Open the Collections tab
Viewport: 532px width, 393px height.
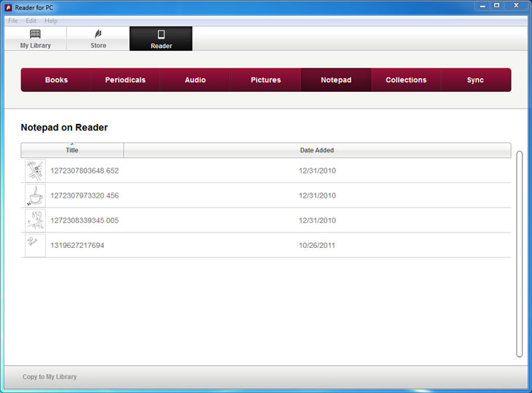[x=406, y=80]
